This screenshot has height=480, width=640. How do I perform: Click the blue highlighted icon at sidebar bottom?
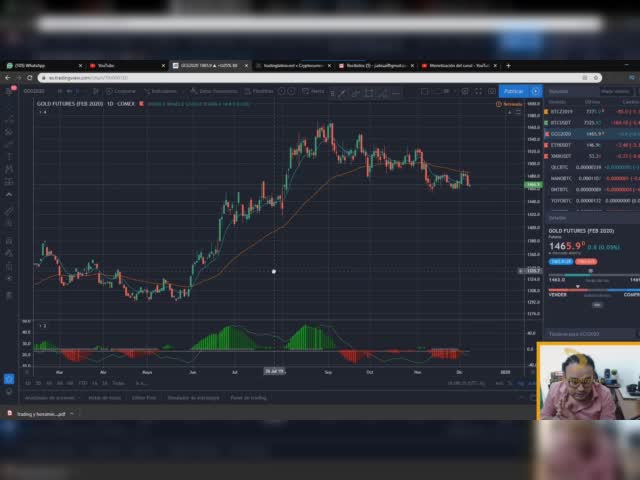[9, 379]
